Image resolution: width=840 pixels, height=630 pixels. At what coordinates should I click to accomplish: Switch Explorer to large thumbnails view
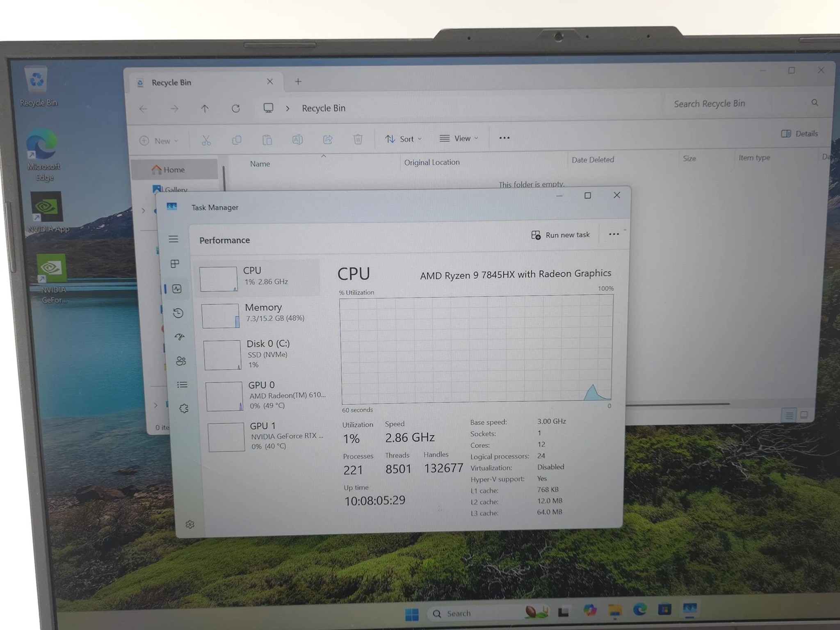tap(804, 415)
